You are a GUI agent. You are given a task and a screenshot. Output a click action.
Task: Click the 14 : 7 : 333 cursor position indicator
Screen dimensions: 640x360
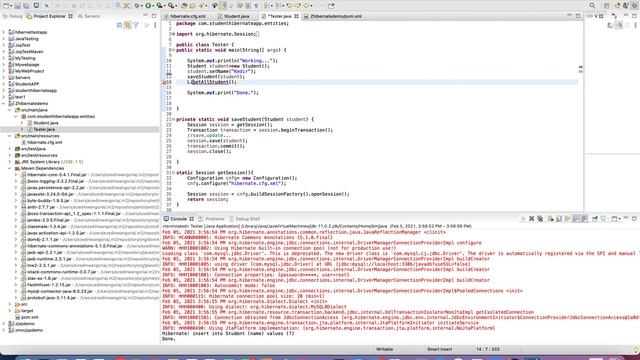(x=487, y=349)
